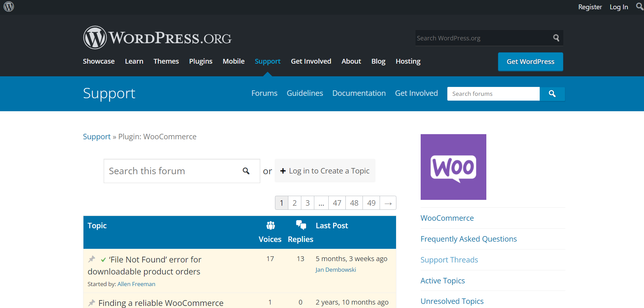
Task: Open the Hosting menu item
Action: pos(408,61)
